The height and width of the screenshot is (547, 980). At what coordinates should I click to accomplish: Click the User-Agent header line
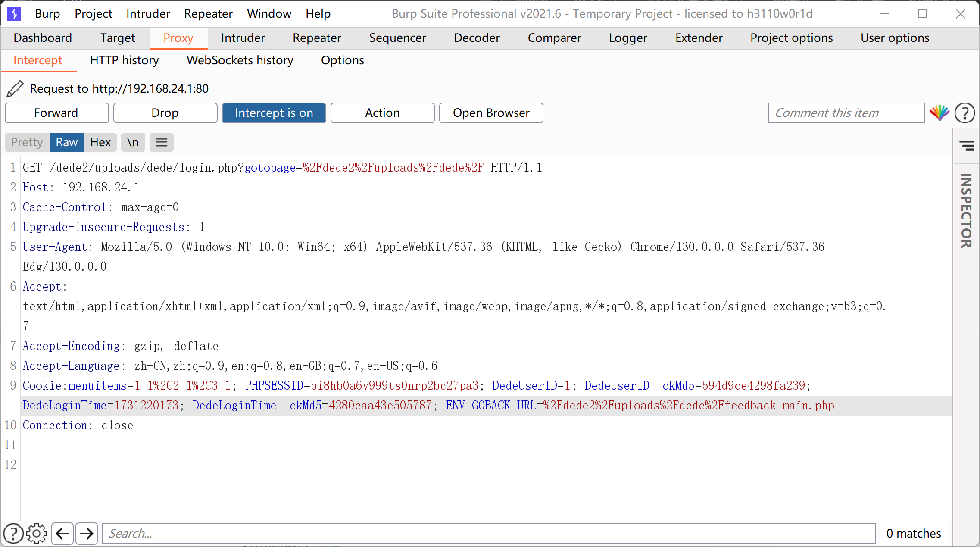pyautogui.click(x=423, y=256)
